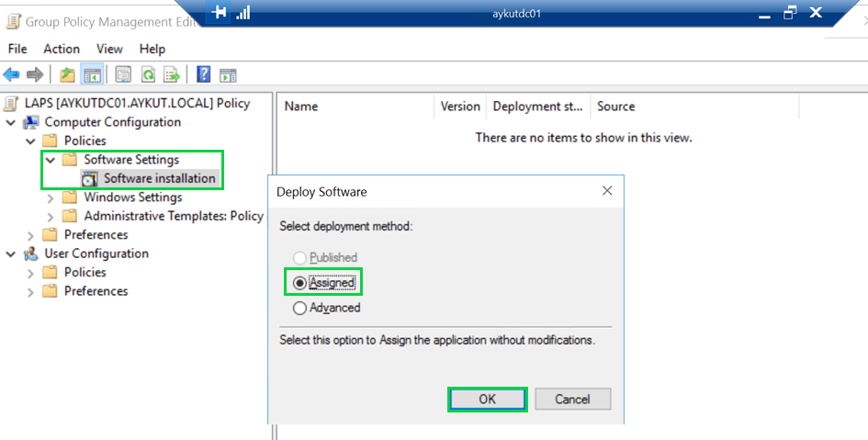This screenshot has width=868, height=440.
Task: Select Software installation tree item
Action: pos(159,178)
